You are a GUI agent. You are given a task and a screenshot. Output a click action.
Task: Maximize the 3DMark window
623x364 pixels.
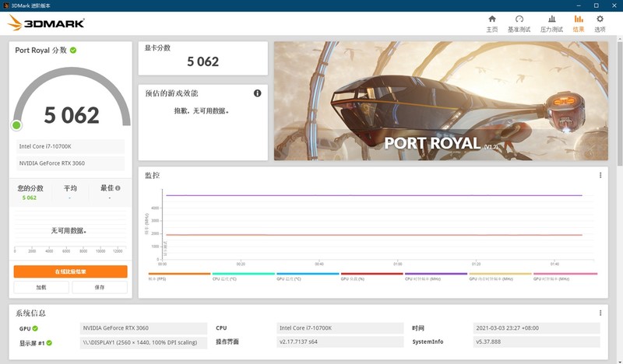click(x=596, y=5)
